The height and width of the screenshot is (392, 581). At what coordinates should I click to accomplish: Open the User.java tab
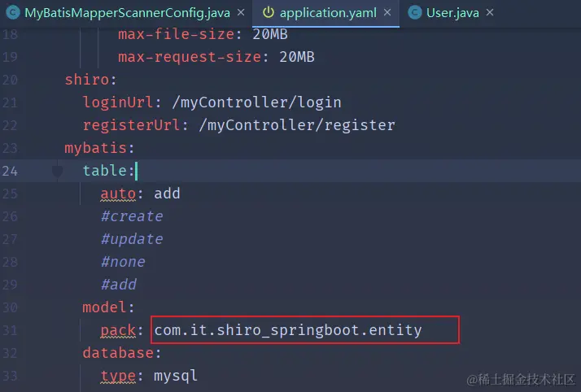(x=453, y=12)
